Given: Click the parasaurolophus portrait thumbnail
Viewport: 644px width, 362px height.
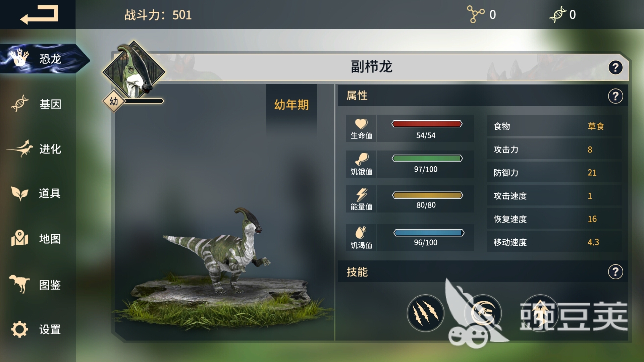Looking at the screenshot, I should point(134,71).
